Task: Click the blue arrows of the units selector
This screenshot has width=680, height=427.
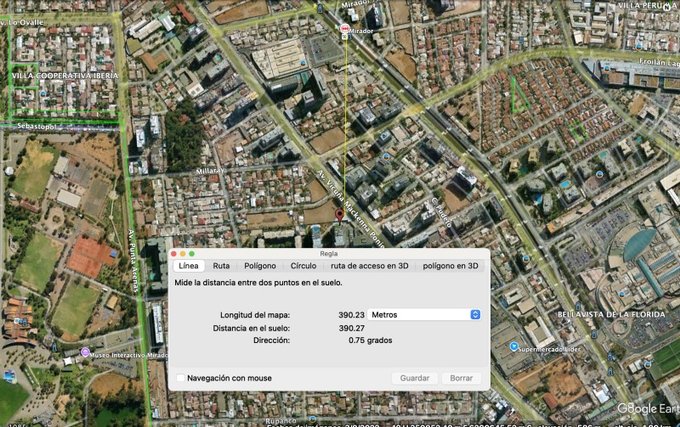Action: pos(475,314)
